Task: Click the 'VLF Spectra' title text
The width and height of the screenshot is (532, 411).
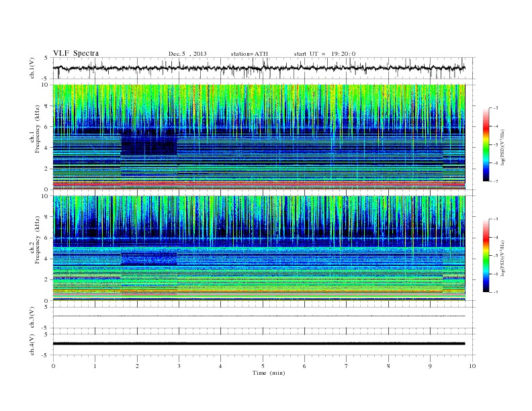Action: 76,53
